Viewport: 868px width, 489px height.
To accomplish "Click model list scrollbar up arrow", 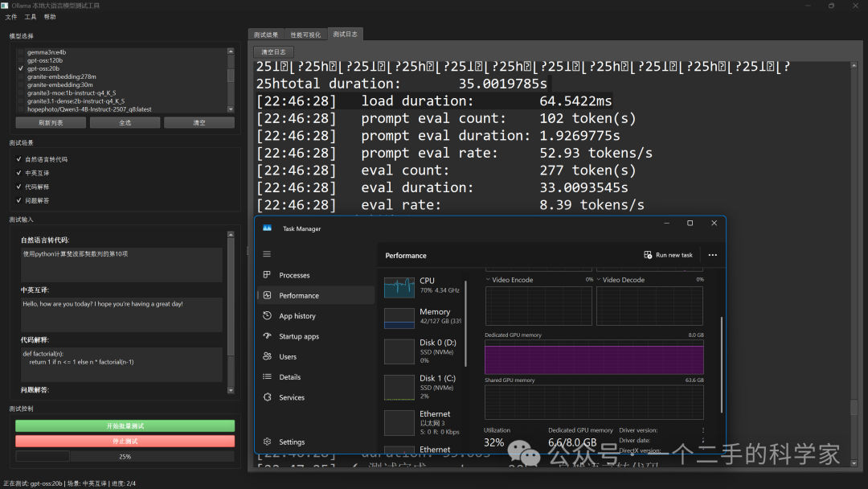I will coord(231,51).
